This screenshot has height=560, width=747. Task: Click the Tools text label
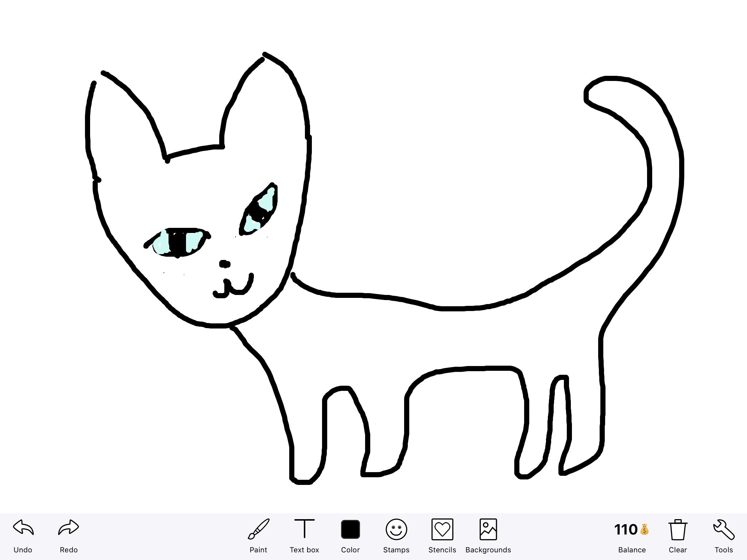click(724, 550)
